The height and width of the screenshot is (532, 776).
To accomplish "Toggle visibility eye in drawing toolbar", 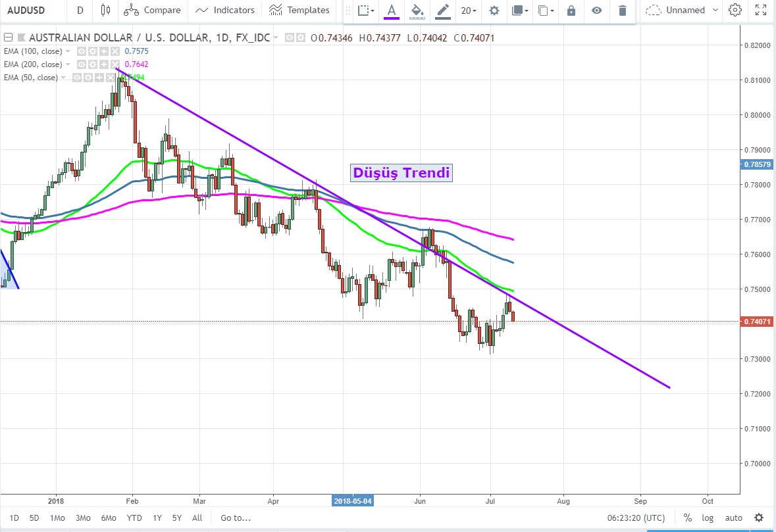I will [x=596, y=11].
